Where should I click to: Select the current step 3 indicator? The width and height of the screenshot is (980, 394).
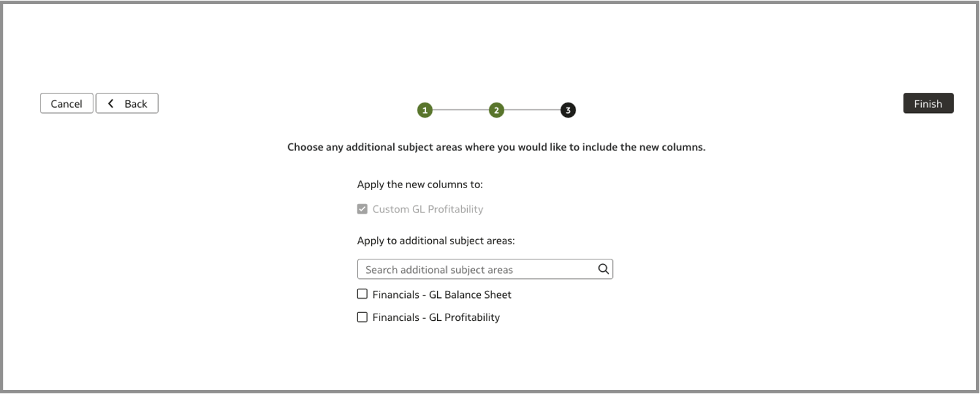click(568, 110)
